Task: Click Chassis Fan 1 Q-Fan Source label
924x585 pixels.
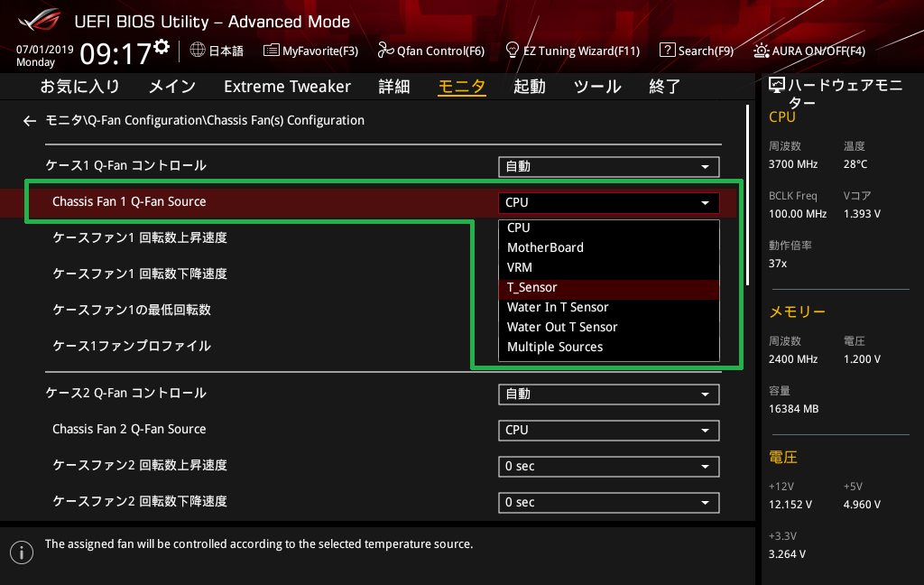Action: pyautogui.click(x=129, y=201)
